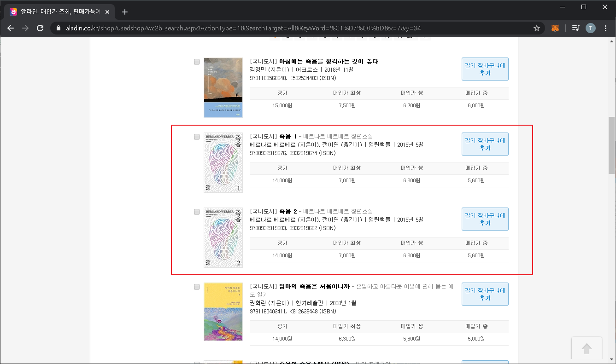Open the 아침에는 죽음을 생각하는 것이 좋다 cover image

[x=223, y=87]
